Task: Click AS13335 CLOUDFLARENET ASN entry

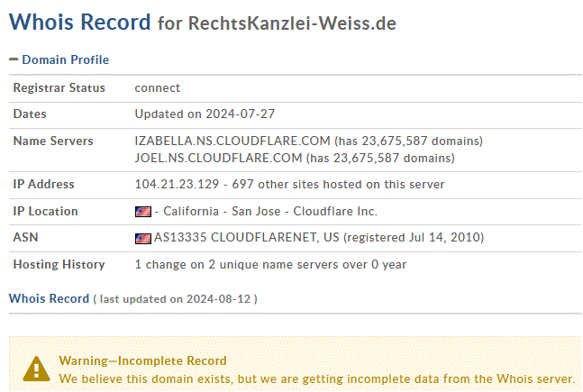Action: click(x=247, y=237)
